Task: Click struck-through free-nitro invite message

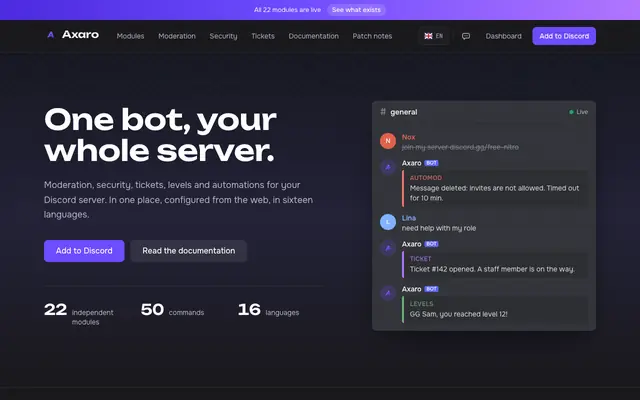Action: (460, 147)
